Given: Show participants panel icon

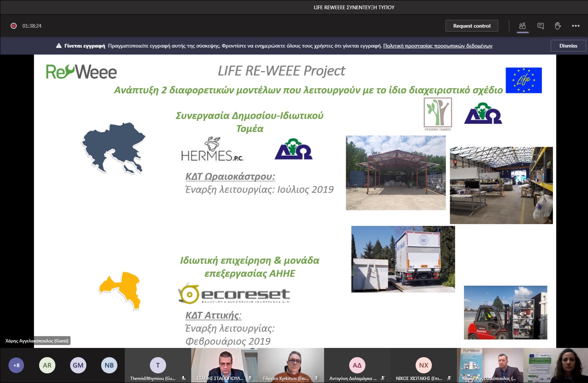Looking at the screenshot, I should [522, 26].
